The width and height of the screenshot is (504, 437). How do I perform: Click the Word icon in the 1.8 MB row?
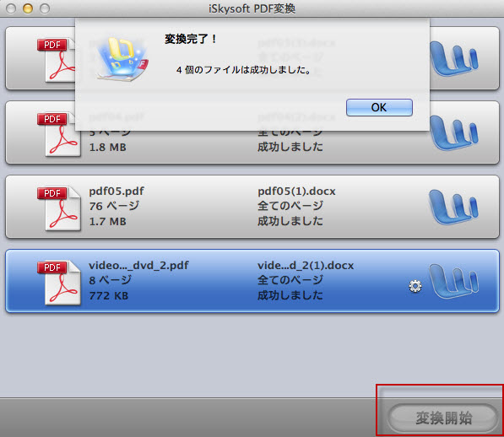(x=454, y=132)
